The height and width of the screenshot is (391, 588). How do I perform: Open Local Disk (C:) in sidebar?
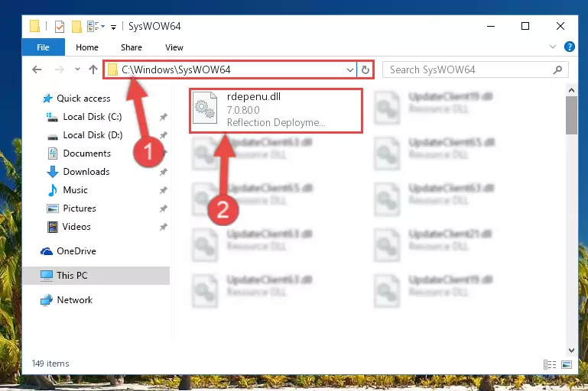tap(93, 117)
